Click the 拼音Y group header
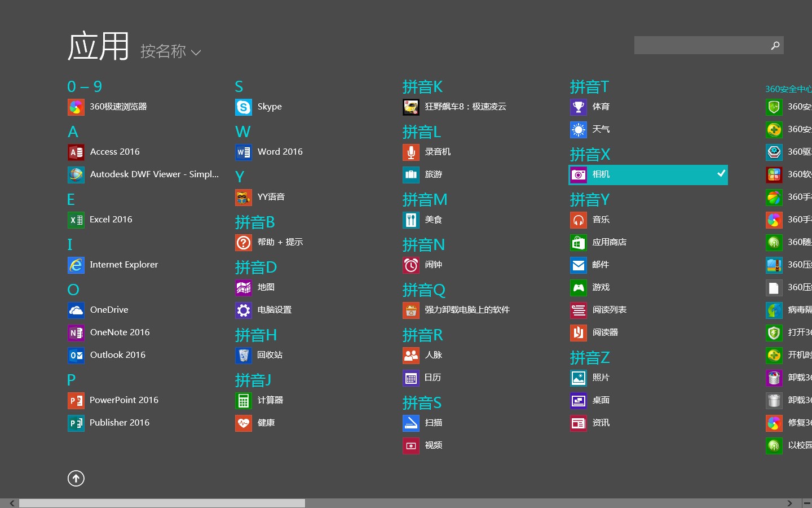The width and height of the screenshot is (812, 508). coord(590,200)
